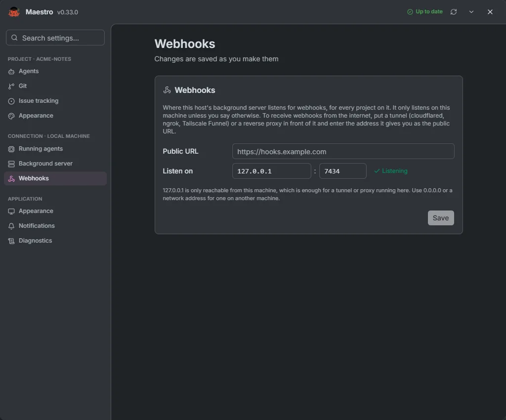Click the Listening status indicator
This screenshot has width=506, height=420.
click(390, 171)
